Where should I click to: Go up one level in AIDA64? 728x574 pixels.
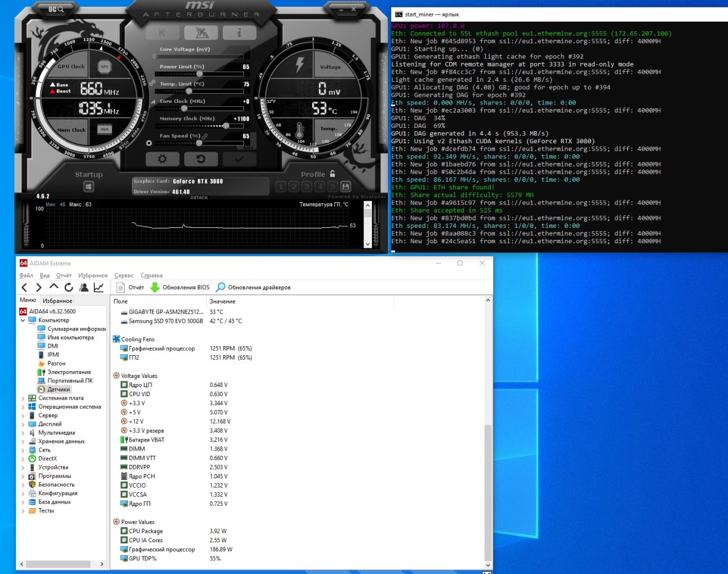click(x=53, y=287)
